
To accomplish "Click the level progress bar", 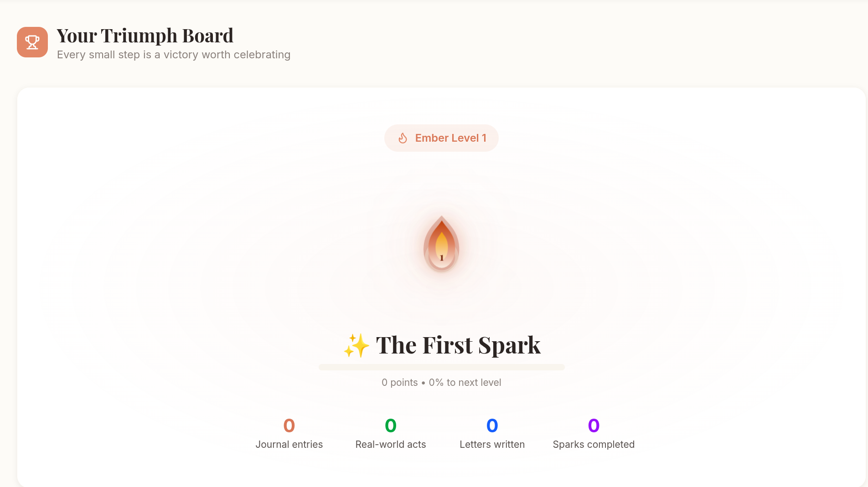I will [x=441, y=367].
